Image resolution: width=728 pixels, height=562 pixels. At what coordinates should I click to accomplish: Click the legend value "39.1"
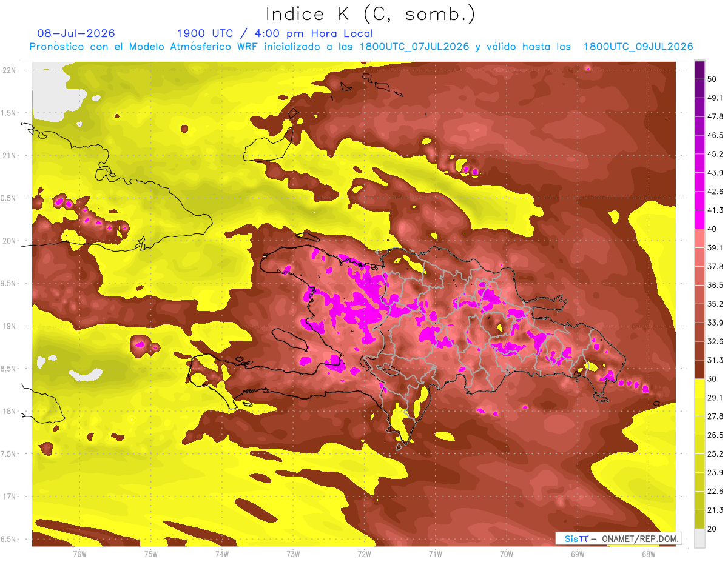[x=715, y=247]
